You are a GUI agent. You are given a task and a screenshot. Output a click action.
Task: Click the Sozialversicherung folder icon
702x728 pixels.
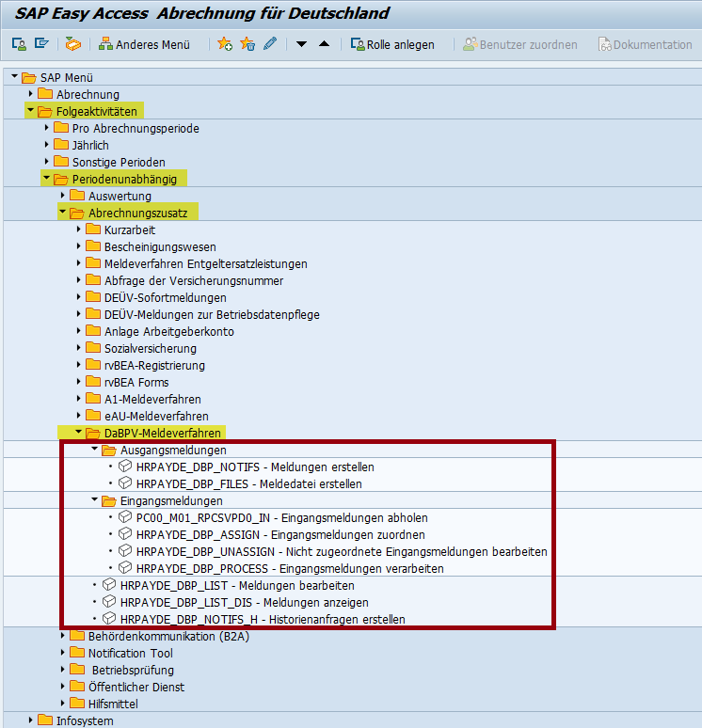(93, 348)
